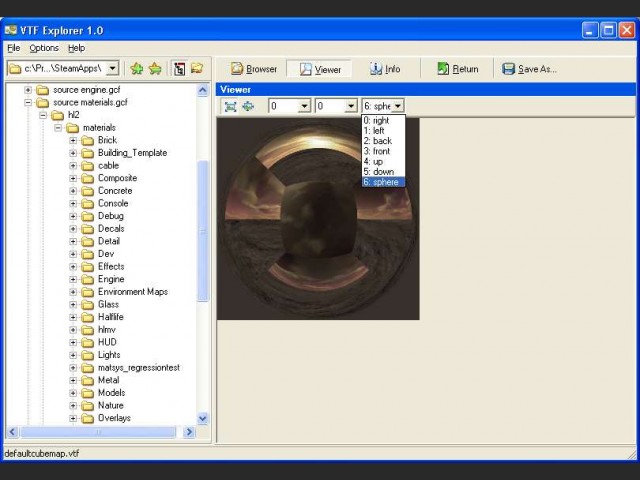Select the Console folder
The width and height of the screenshot is (640, 480).
coord(113,203)
